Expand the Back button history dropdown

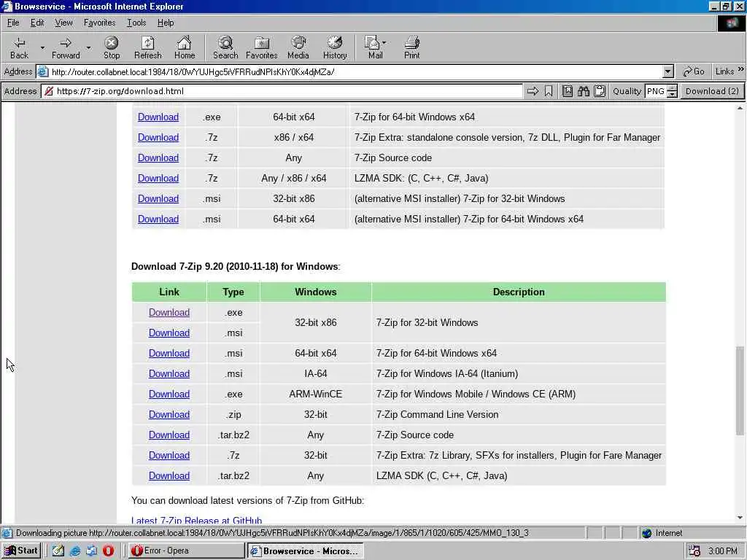pos(42,47)
